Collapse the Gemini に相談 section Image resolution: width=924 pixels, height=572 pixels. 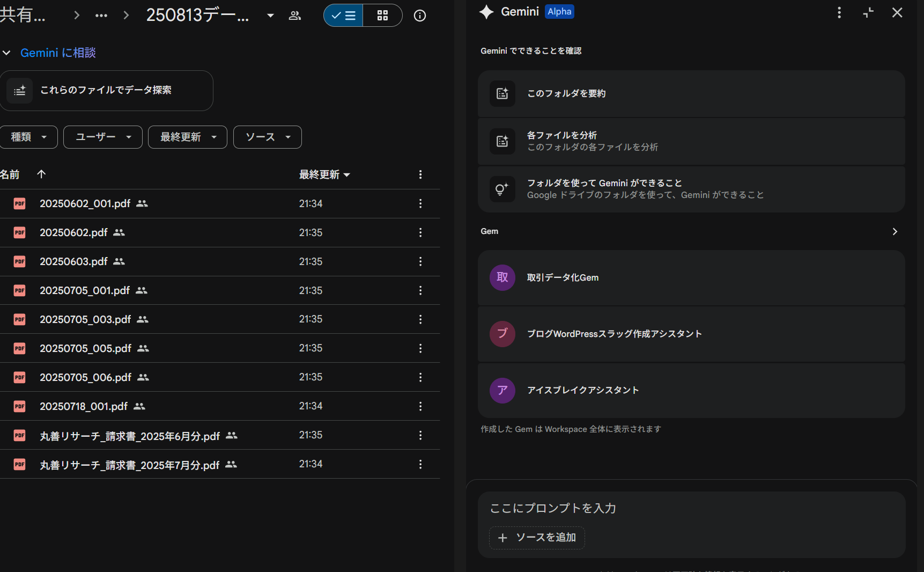point(6,53)
